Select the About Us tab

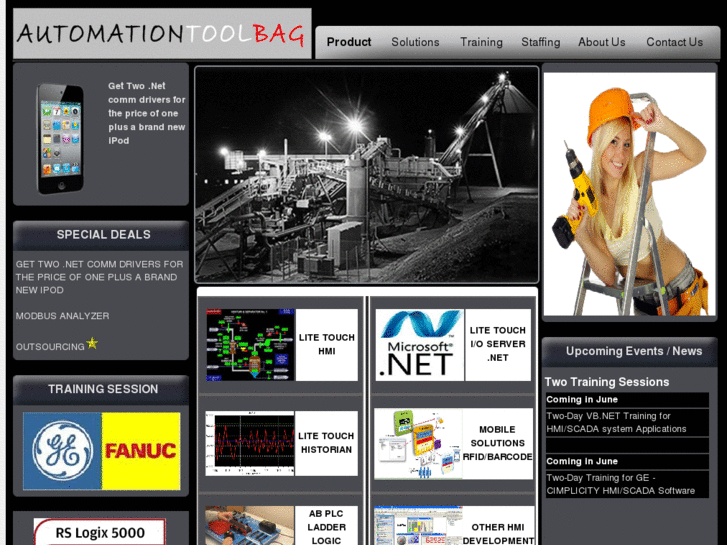coord(601,42)
